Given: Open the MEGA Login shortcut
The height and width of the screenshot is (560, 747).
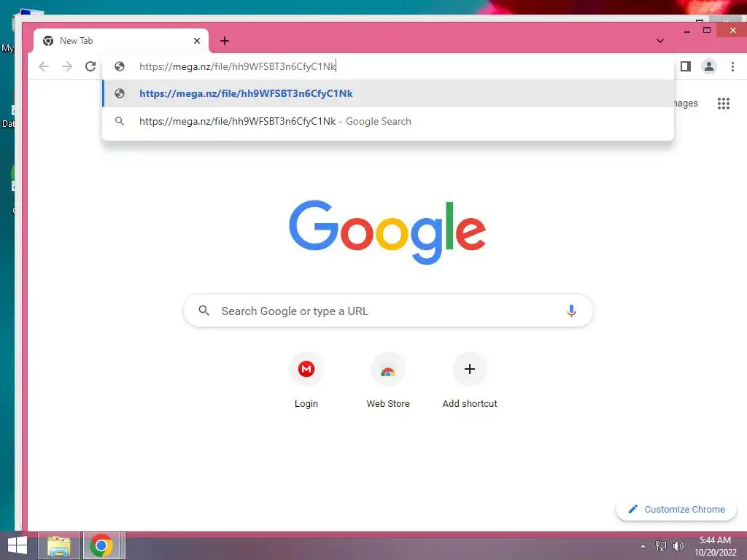Looking at the screenshot, I should 306,381.
